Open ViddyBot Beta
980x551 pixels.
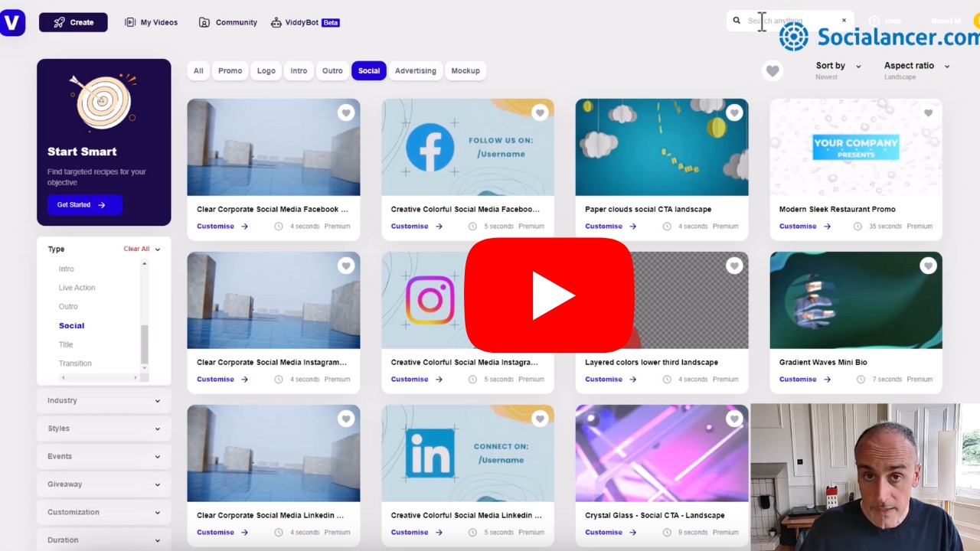[305, 22]
